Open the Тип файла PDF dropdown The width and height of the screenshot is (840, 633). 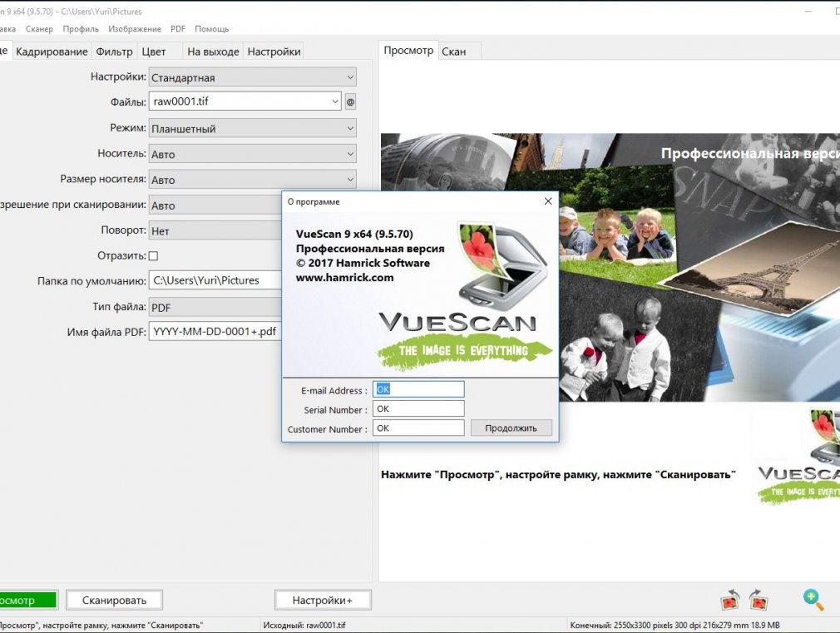[215, 307]
